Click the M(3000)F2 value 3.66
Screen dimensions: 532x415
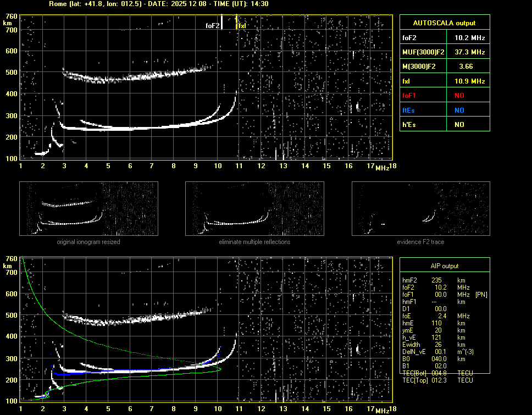(x=466, y=67)
